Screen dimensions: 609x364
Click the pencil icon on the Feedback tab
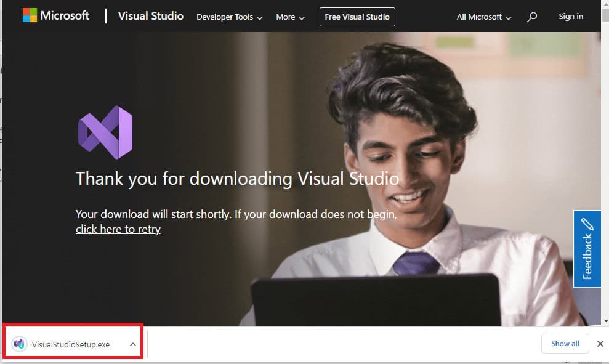pos(587,224)
